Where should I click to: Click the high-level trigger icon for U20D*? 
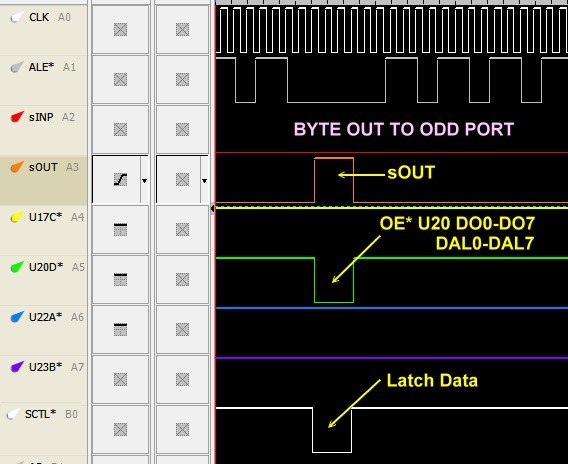[x=120, y=280]
